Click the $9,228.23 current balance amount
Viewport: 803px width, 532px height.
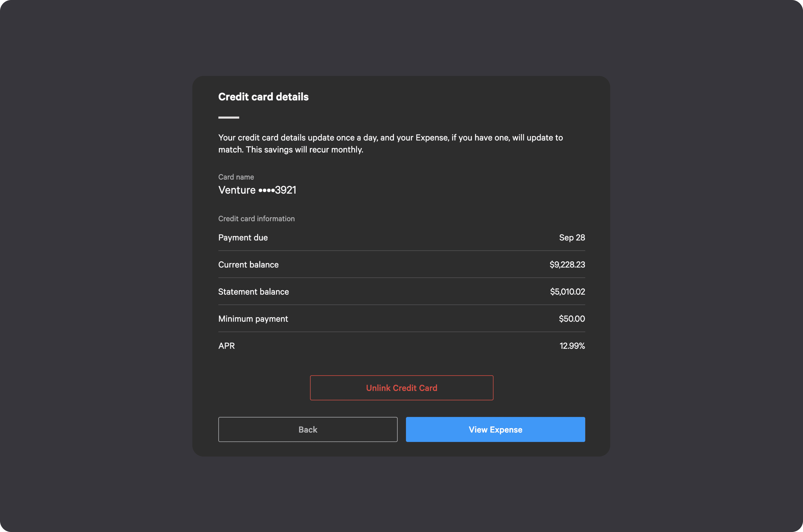point(567,265)
